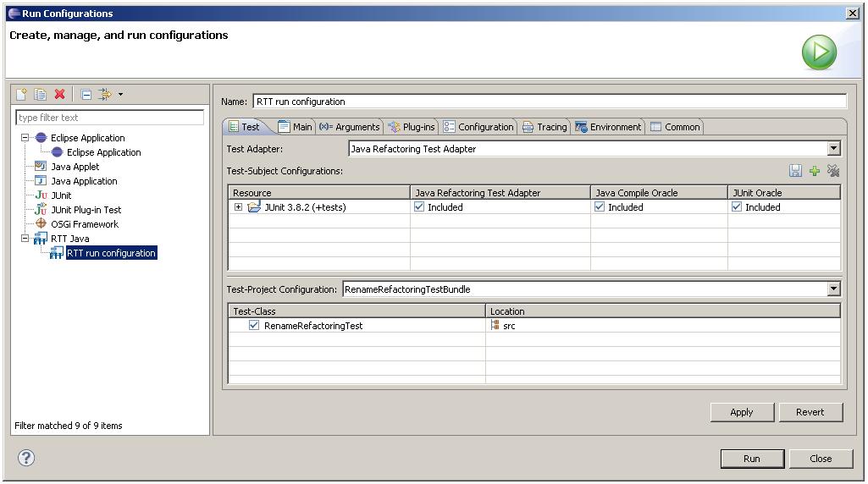Click the Filter launch configurations icon
868x484 pixels.
105,94
